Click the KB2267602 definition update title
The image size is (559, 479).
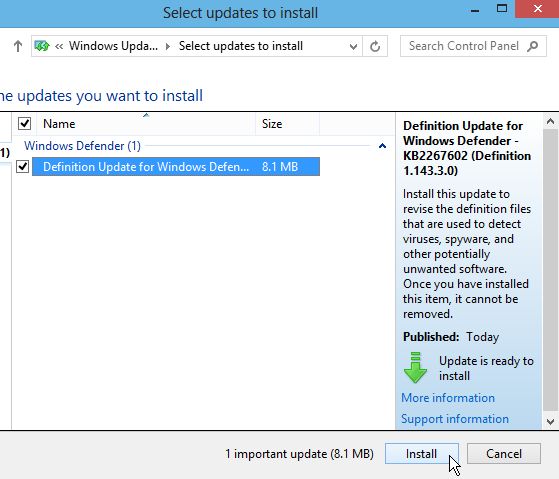click(x=467, y=148)
